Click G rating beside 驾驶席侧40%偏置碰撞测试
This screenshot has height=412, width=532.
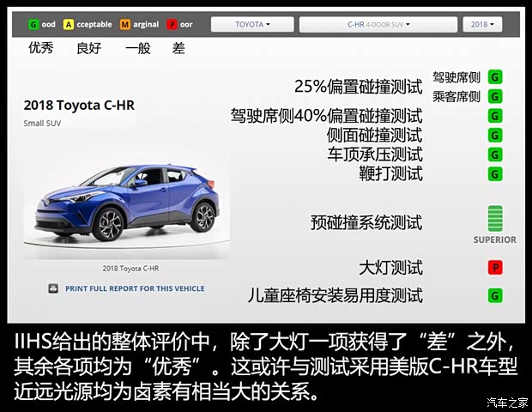point(495,116)
